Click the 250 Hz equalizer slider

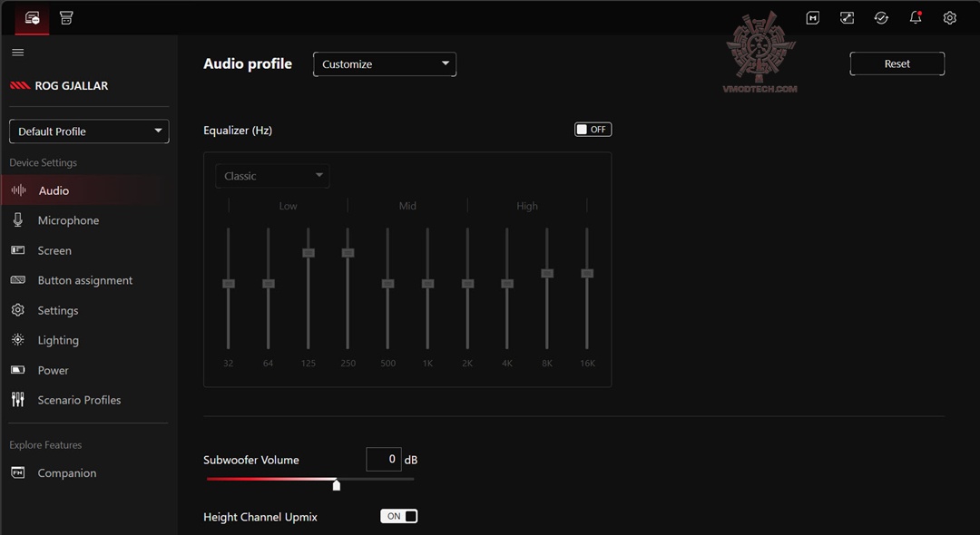pos(348,253)
